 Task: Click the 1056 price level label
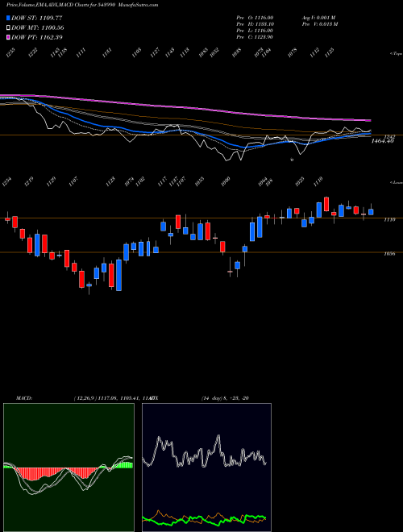[389, 254]
